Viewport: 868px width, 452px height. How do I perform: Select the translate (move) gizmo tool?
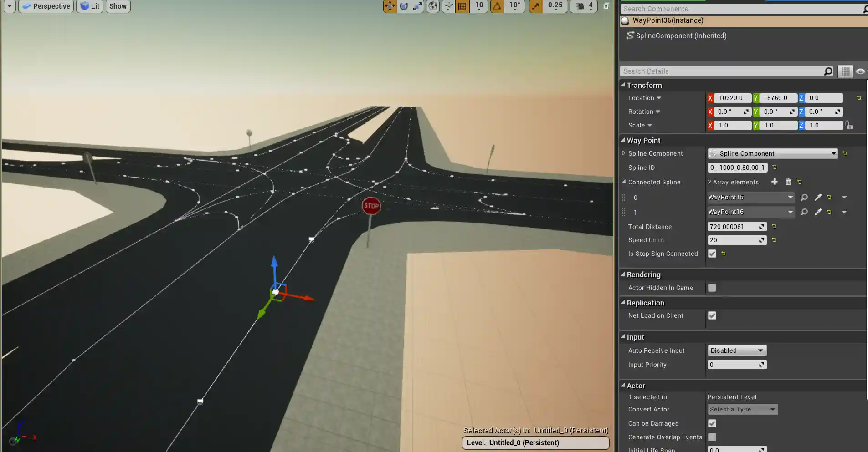(x=390, y=6)
